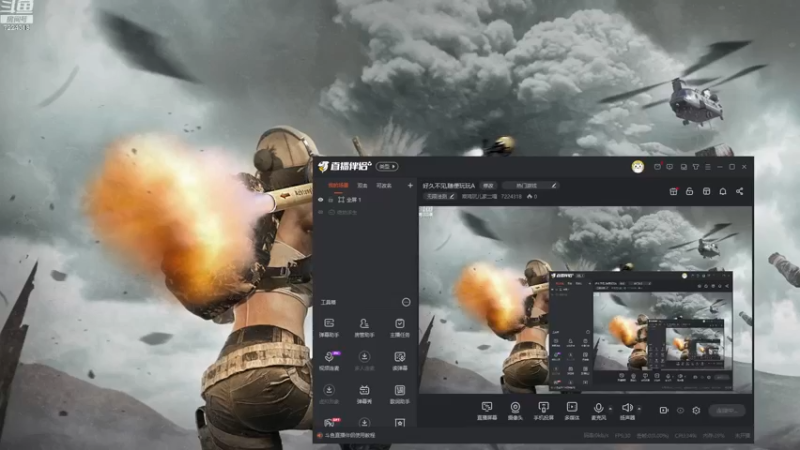Screen dimensions: 800x450
Task: Toggle visibility eye for 全屏 1 source
Action: (320, 200)
